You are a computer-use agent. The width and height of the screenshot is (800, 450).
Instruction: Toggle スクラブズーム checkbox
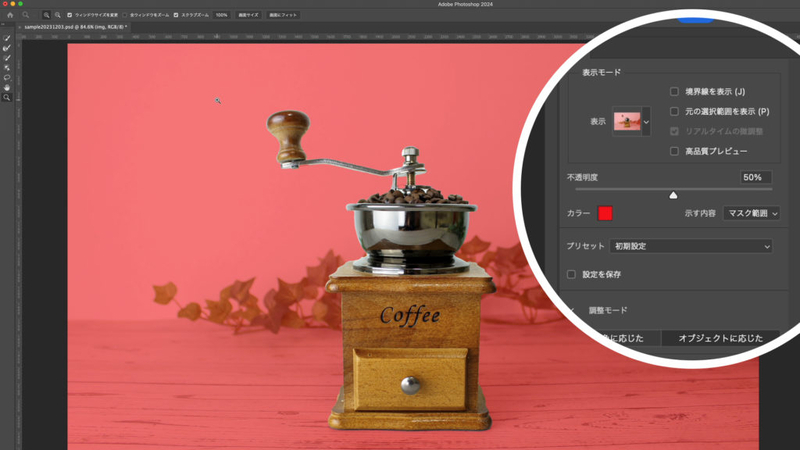176,15
